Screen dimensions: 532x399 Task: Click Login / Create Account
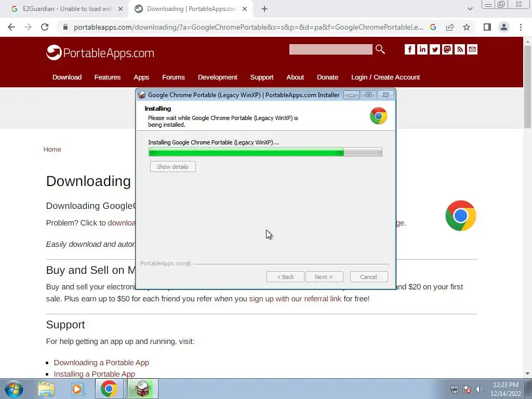coord(385,77)
